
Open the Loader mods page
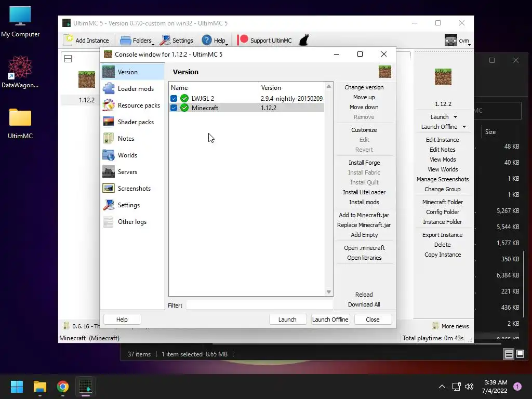(132, 88)
